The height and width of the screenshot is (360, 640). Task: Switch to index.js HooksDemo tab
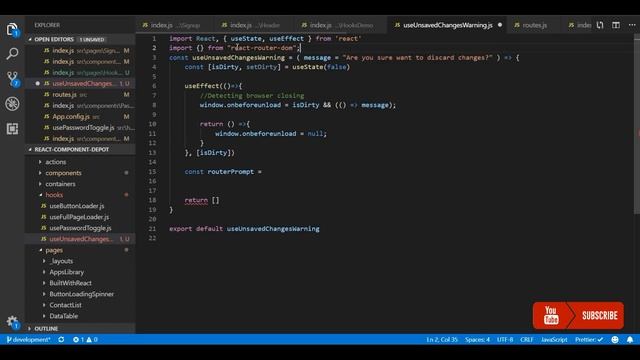pyautogui.click(x=341, y=25)
